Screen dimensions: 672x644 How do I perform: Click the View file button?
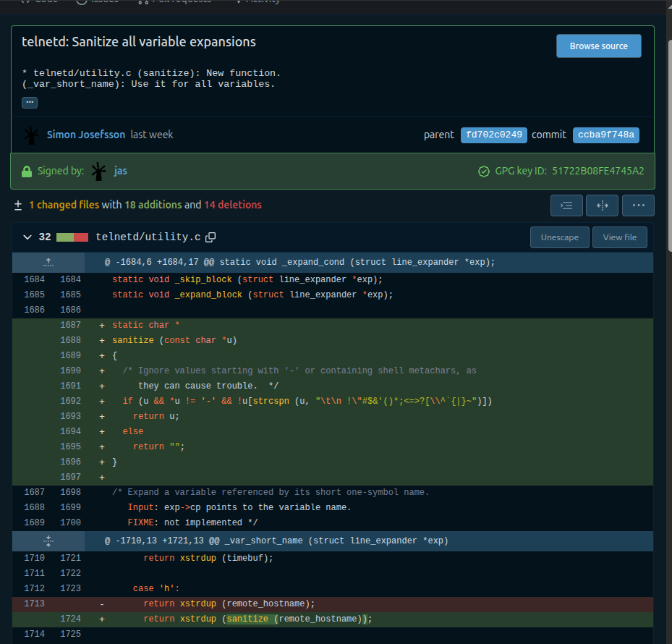tap(620, 237)
